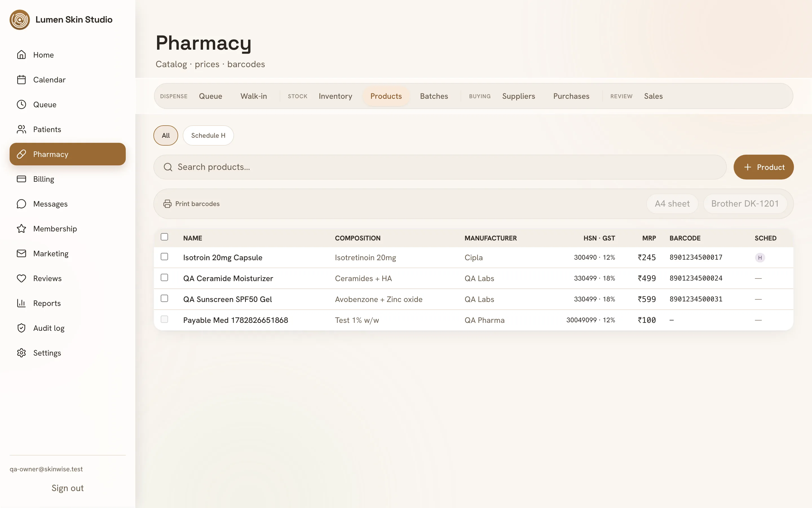Image resolution: width=812 pixels, height=508 pixels.
Task: Click the MRP column header
Action: [649, 238]
